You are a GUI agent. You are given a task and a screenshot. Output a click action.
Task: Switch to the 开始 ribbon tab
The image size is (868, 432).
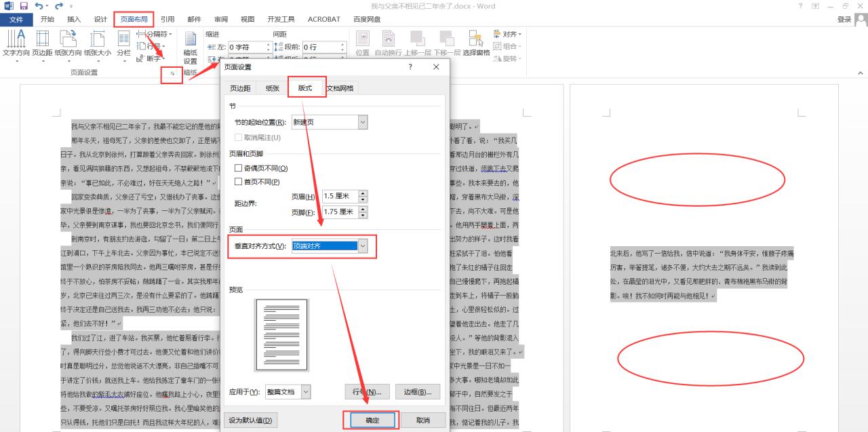pyautogui.click(x=47, y=19)
